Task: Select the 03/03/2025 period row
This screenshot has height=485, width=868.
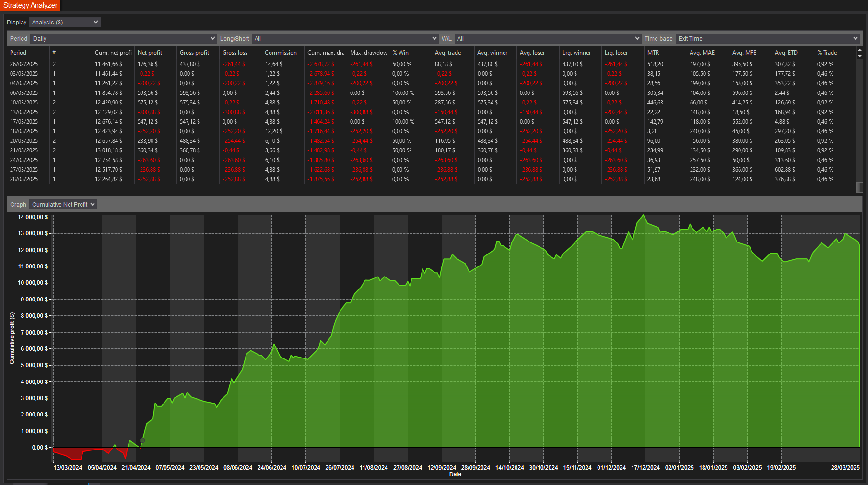Action: click(432, 74)
